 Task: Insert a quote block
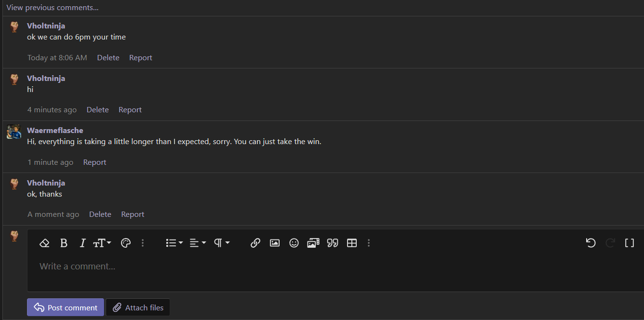click(333, 243)
